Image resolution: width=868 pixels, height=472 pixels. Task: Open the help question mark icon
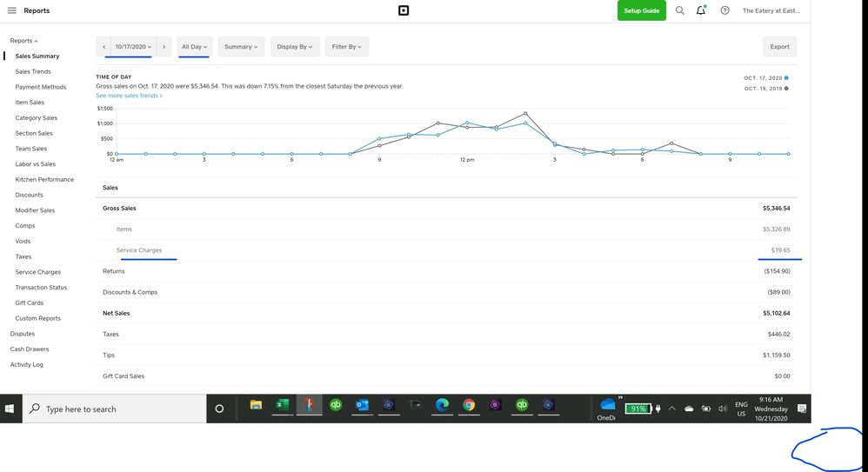[724, 10]
